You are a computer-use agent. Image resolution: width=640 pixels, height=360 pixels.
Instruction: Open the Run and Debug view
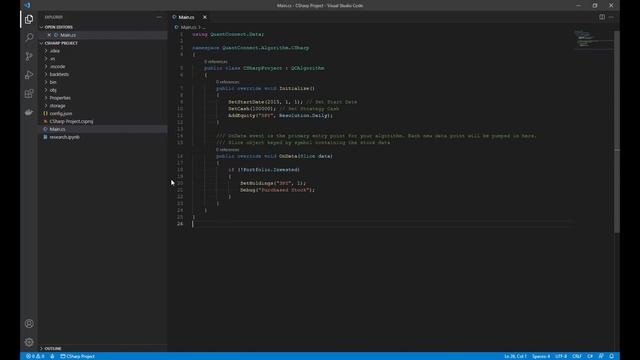click(29, 75)
